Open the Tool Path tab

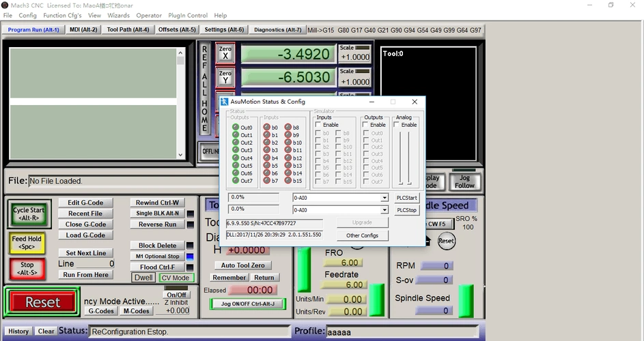click(128, 30)
